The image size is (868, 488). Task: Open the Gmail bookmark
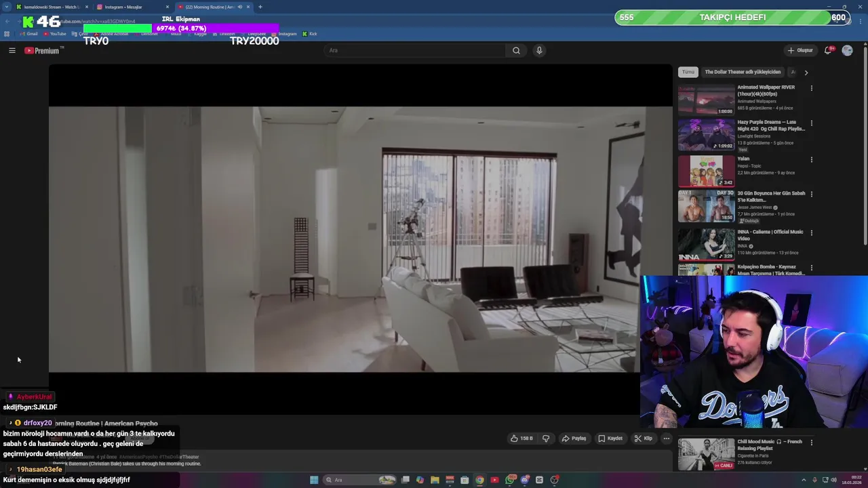point(29,34)
